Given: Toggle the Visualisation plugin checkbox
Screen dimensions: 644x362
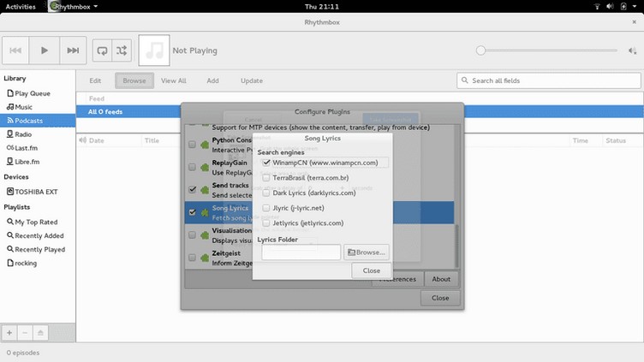Looking at the screenshot, I should (x=192, y=234).
